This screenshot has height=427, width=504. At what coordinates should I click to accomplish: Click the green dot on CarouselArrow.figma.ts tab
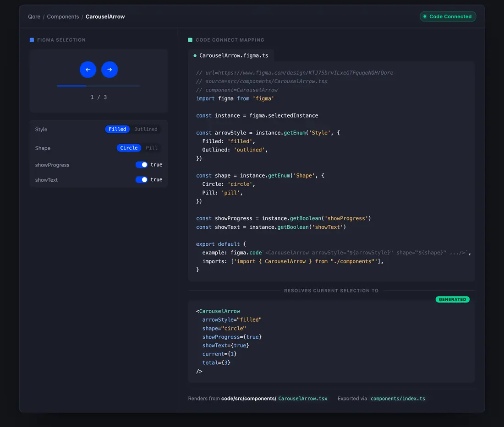pyautogui.click(x=195, y=55)
